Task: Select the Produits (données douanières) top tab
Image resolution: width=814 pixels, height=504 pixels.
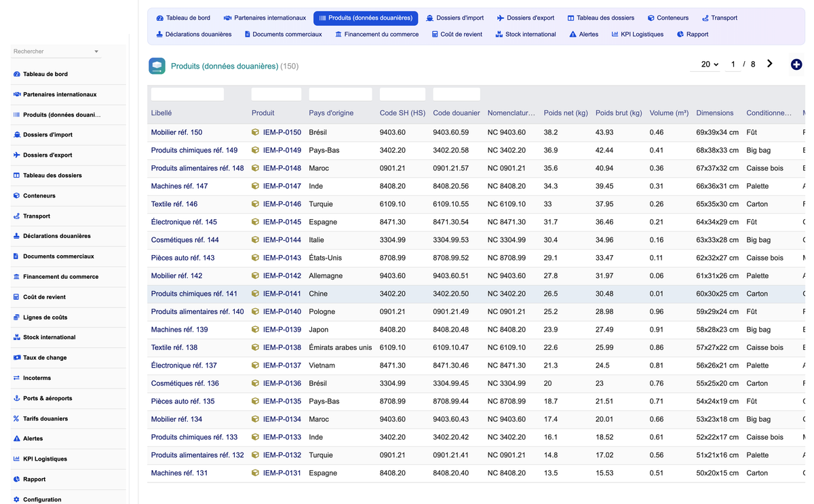Action: click(366, 18)
